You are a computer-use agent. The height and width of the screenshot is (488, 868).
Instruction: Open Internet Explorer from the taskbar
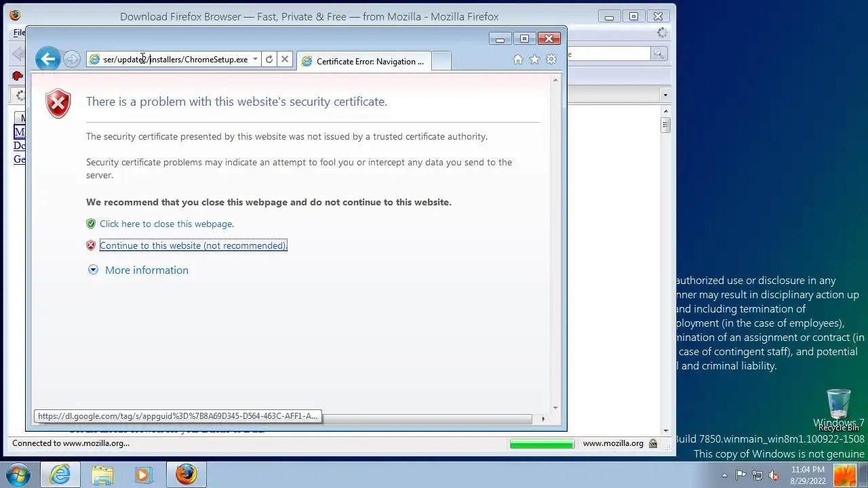(x=60, y=474)
